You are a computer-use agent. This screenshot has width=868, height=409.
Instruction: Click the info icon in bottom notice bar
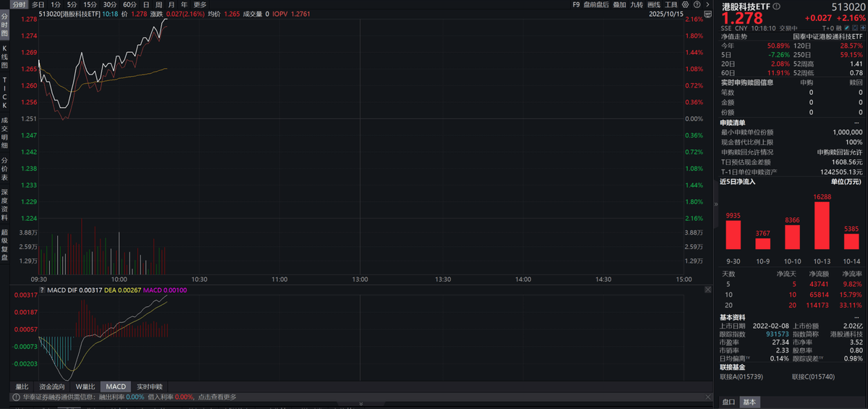(x=15, y=397)
